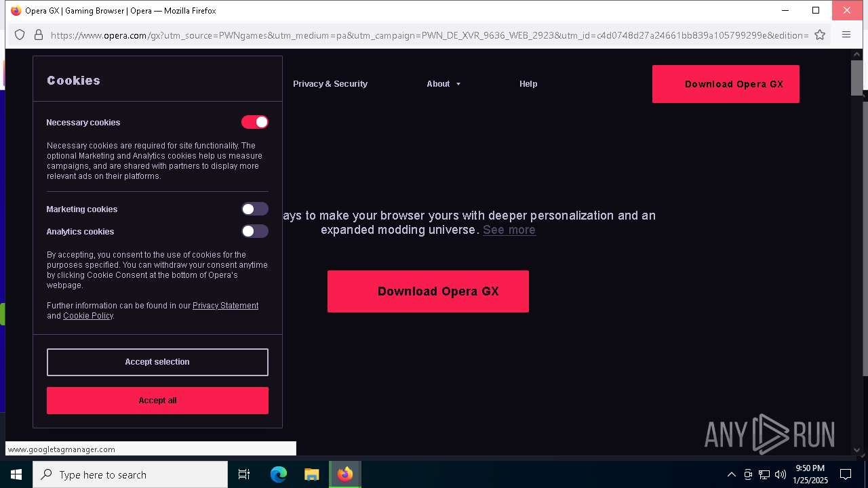Click the central Download Opera GX button
This screenshot has width=868, height=488.
[x=428, y=291]
